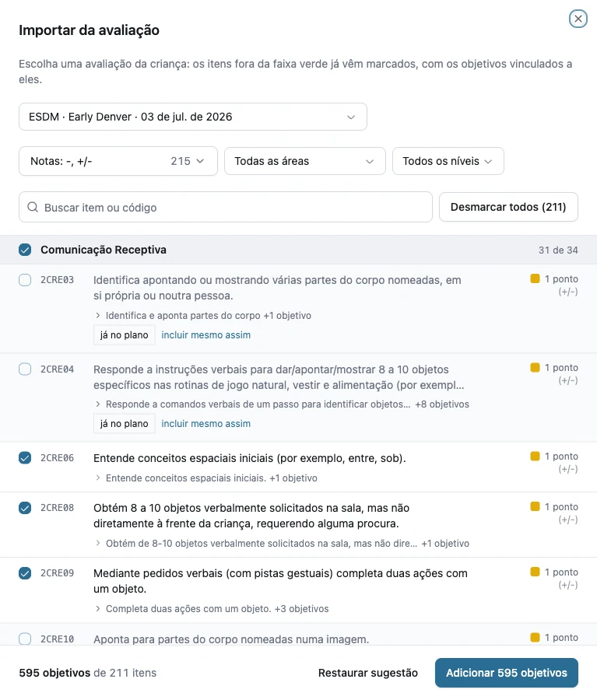The height and width of the screenshot is (700, 597).
Task: Open the Todos os níveis dropdown
Action: click(448, 161)
